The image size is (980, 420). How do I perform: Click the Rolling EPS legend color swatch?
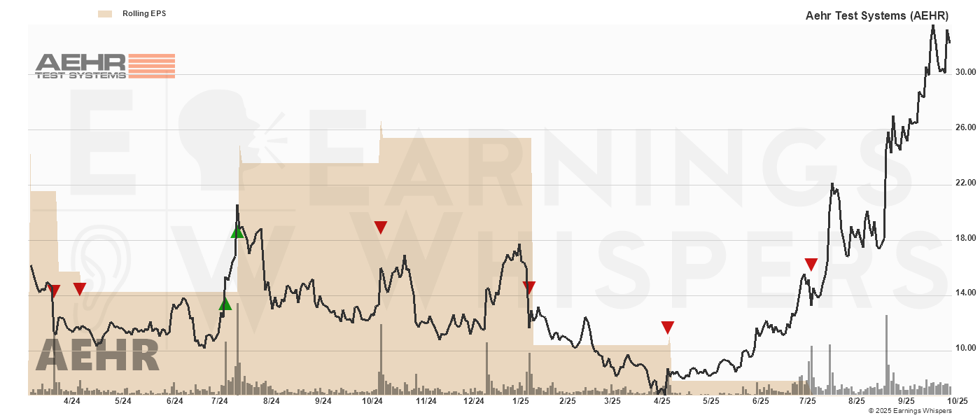point(105,13)
